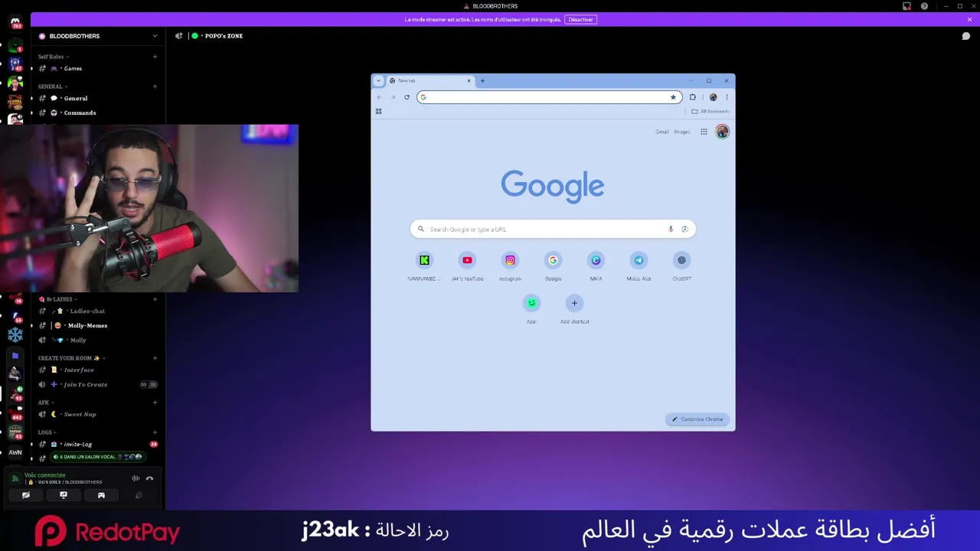Click Customise Chrome button
The image size is (980, 551).
pyautogui.click(x=697, y=419)
